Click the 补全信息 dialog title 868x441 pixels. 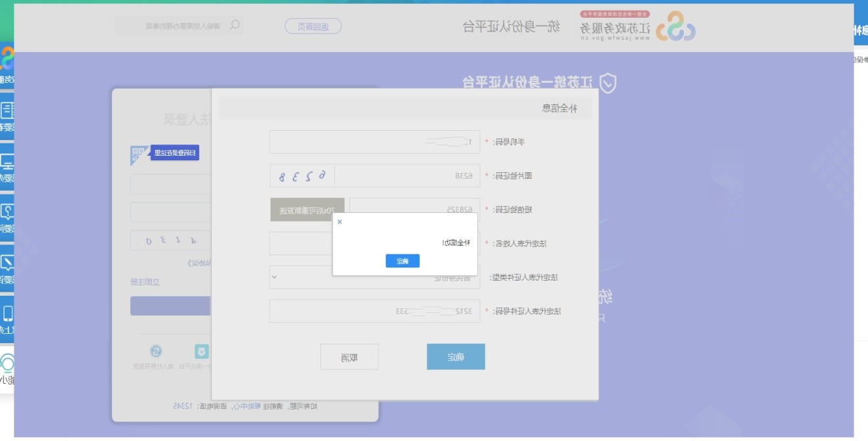(560, 108)
